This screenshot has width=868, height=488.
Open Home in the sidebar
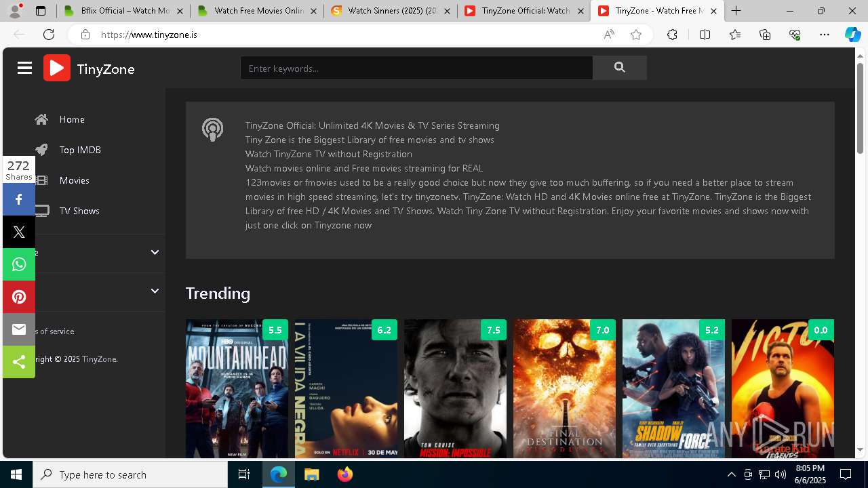72,119
